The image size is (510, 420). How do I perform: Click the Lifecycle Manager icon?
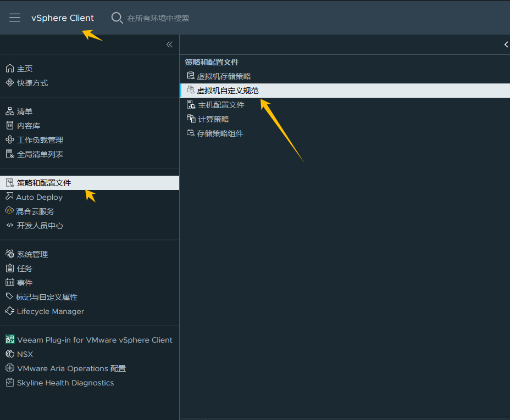10,311
